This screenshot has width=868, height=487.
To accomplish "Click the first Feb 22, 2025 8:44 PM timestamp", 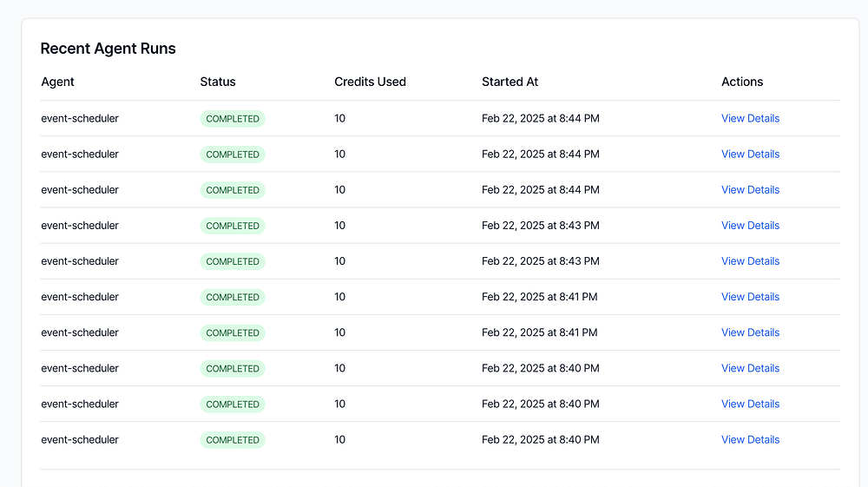I will coord(540,118).
